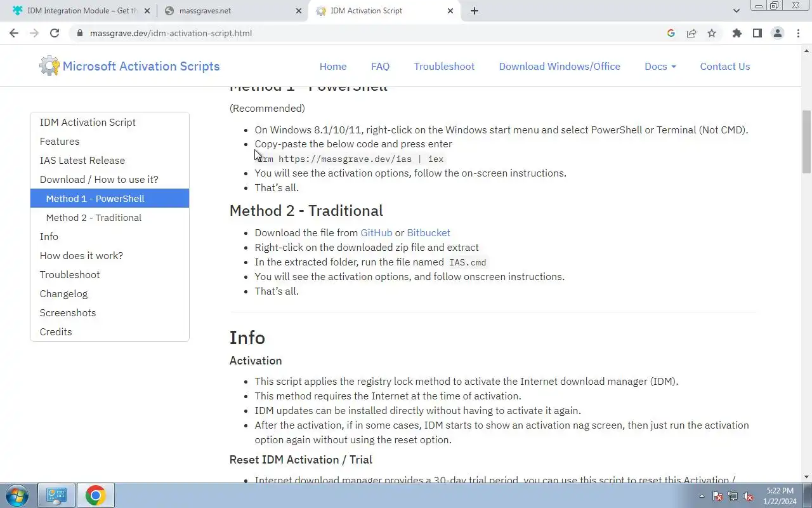Select Method 2 - Traditional in sidebar
Viewport: 812px width, 508px height.
tap(110, 217)
